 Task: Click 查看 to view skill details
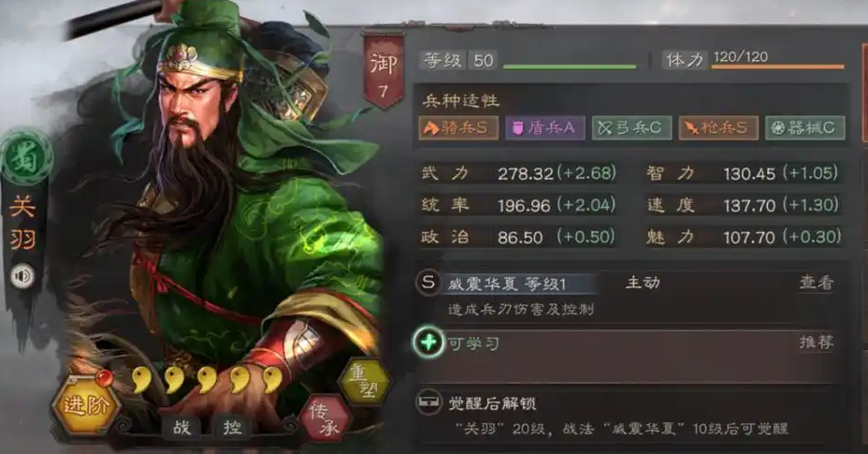[817, 283]
